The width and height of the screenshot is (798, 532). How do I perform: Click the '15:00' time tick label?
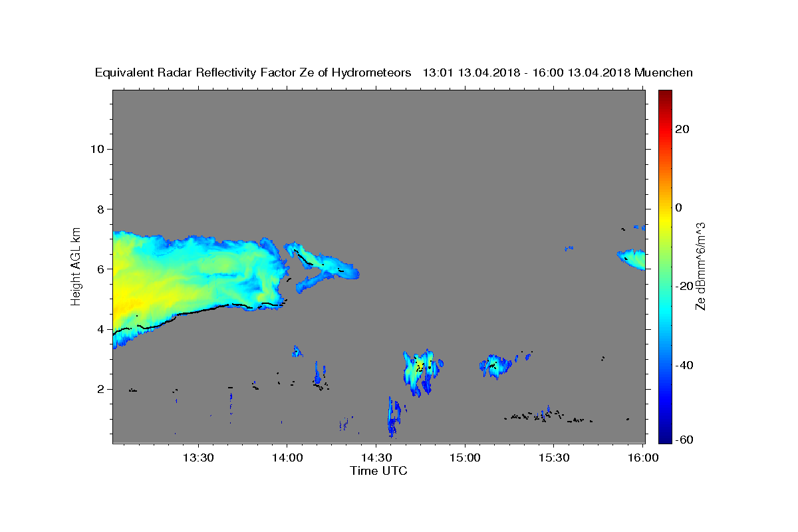[465, 458]
